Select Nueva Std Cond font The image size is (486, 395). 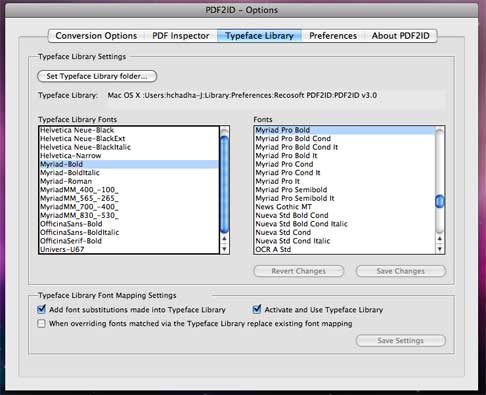coord(344,232)
